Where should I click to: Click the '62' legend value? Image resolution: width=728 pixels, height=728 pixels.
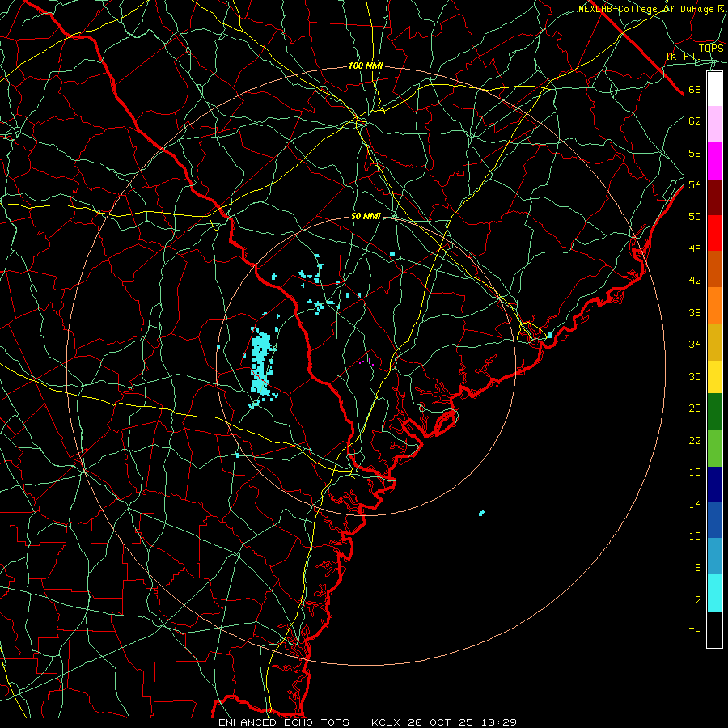pos(695,121)
